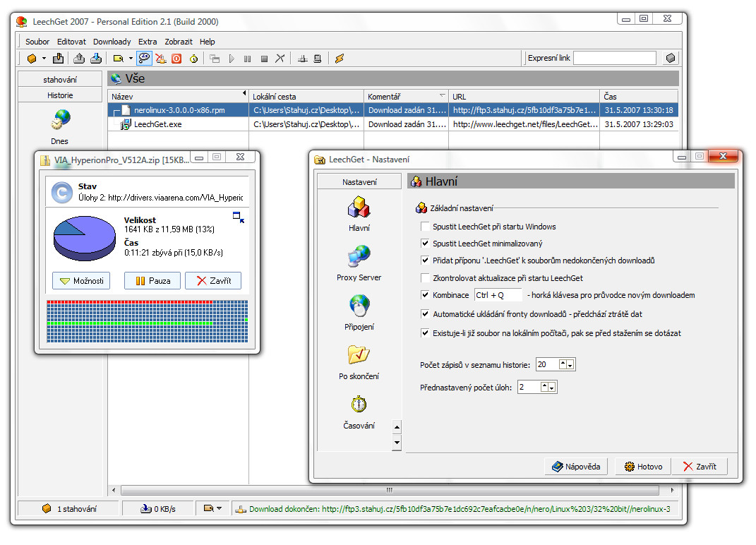
Task: Enable Zkontrolovat aktualizace při startu checkbox
Action: [x=425, y=278]
